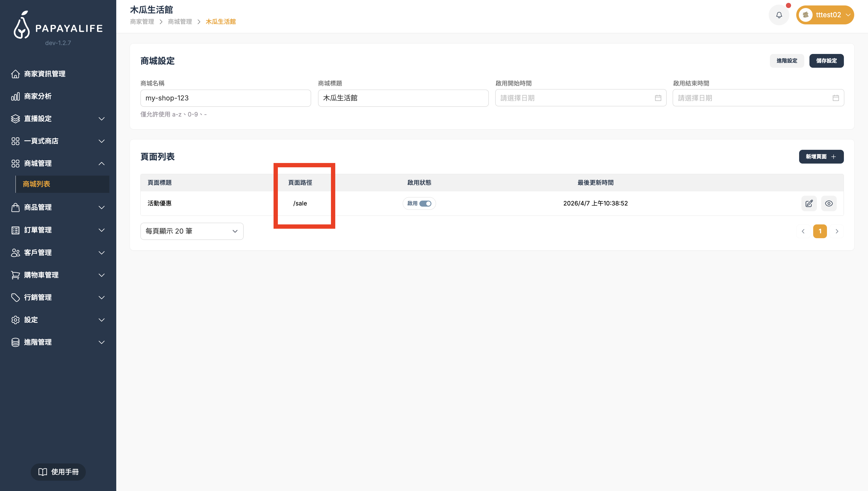Click the 新增頁面 button
The width and height of the screenshot is (868, 491).
pos(821,156)
